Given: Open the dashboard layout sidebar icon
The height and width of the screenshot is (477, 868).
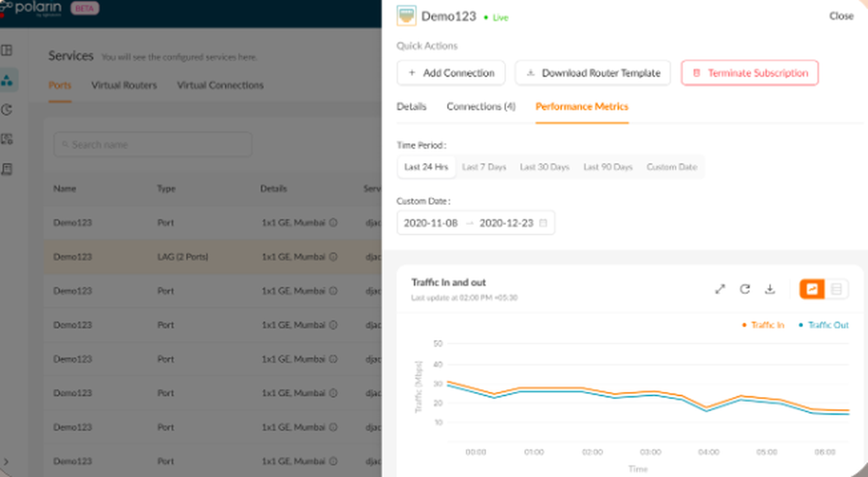Looking at the screenshot, I should coord(7,50).
